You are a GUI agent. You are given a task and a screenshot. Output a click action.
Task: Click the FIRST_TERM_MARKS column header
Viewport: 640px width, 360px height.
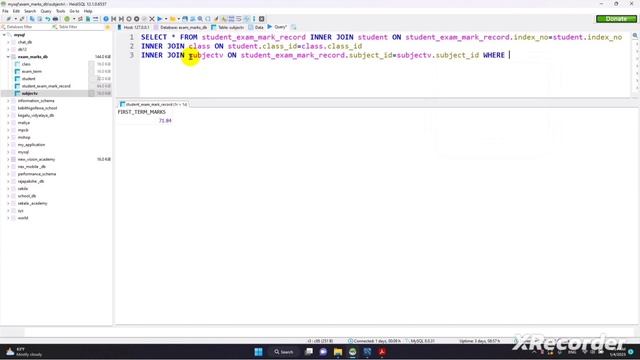tap(142, 112)
